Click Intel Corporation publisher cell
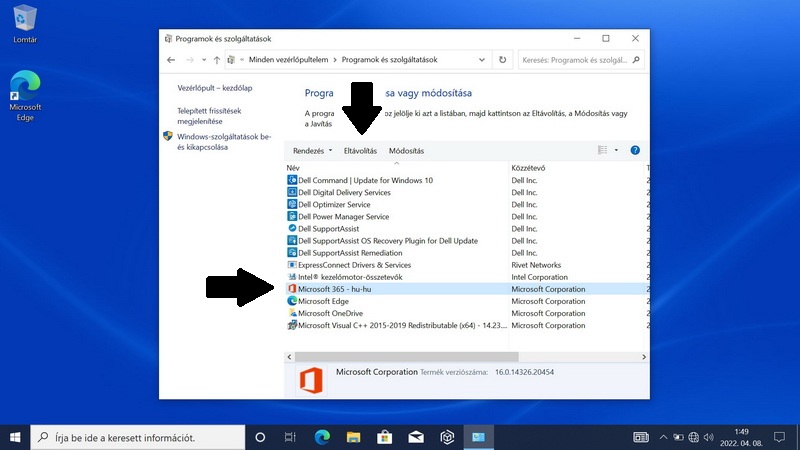This screenshot has height=450, width=800. tap(539, 277)
